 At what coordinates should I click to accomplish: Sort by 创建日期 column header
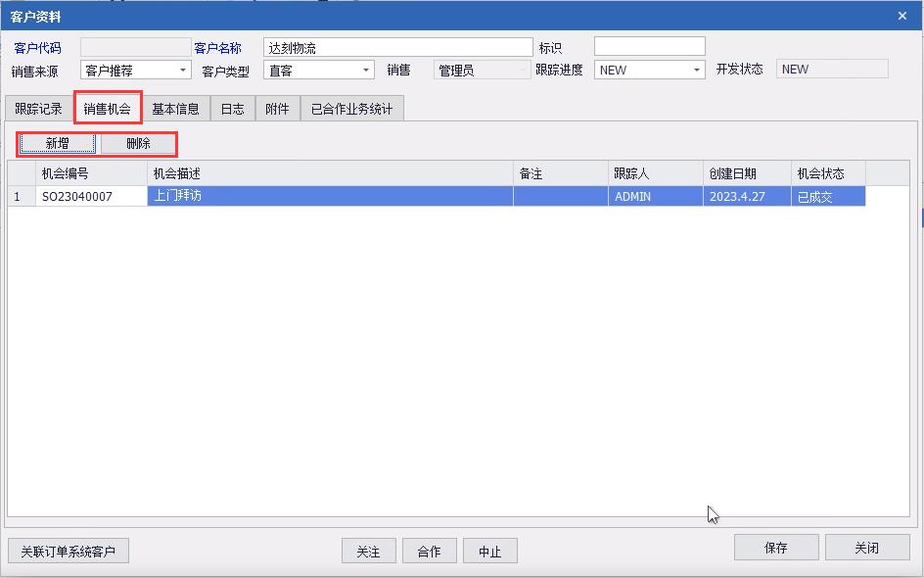tap(747, 173)
